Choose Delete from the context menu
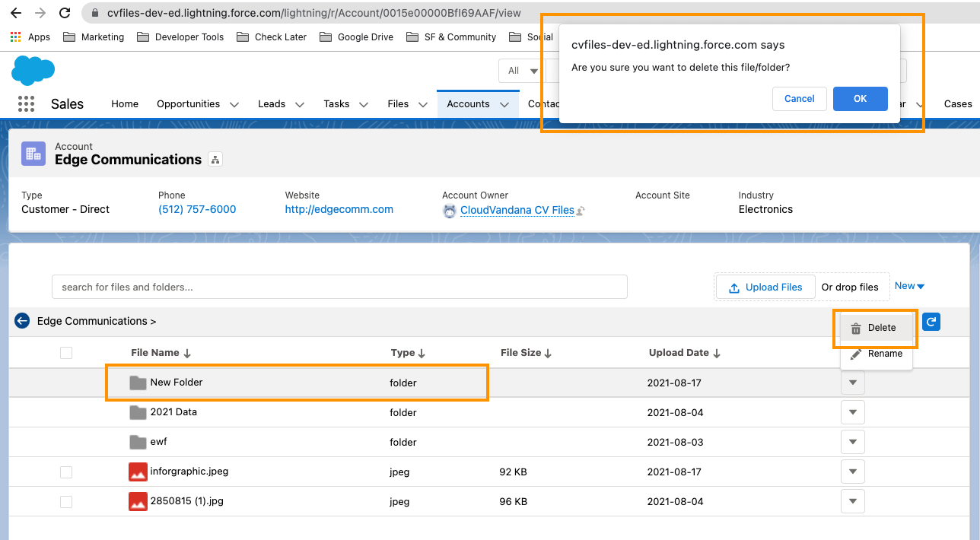 point(875,328)
